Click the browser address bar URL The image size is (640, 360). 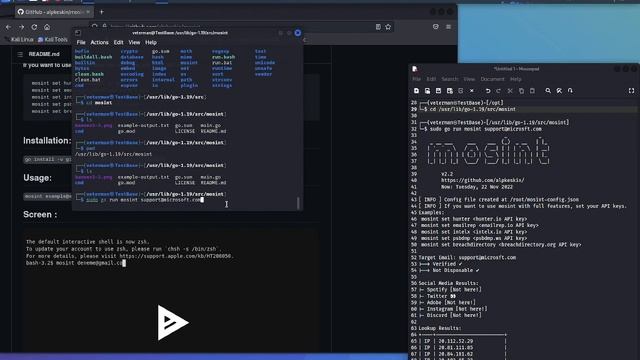[241, 27]
